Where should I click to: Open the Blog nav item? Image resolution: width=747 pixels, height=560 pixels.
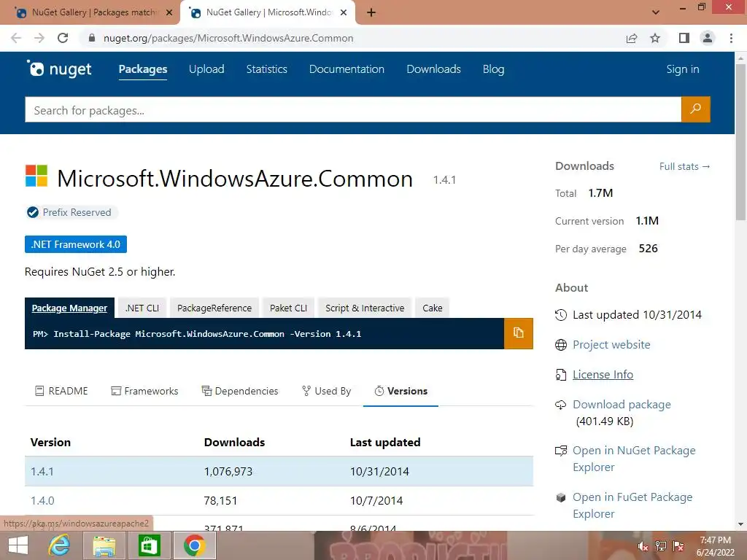pos(493,69)
